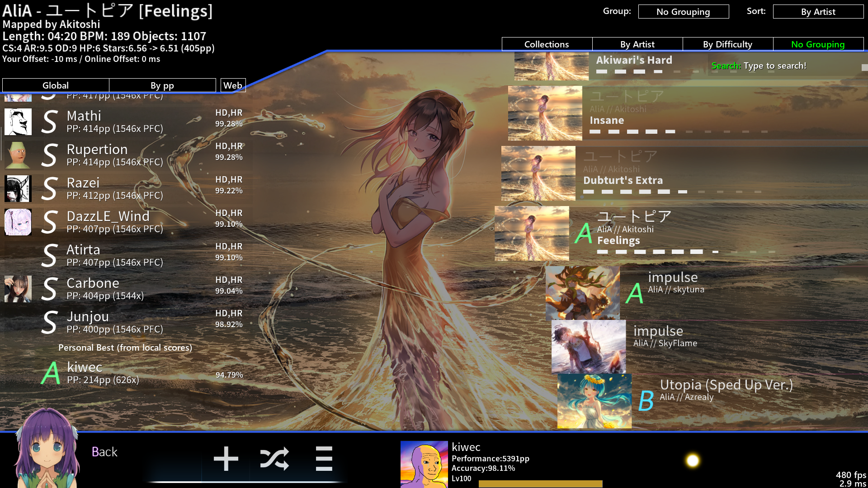Open the Global leaderboard type dropdown
868x488 pixels.
[56, 85]
